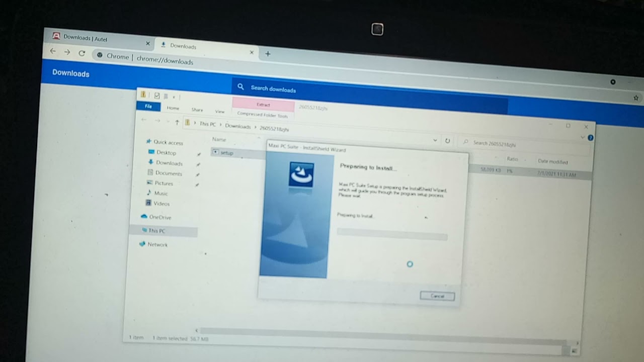Sort by the Name column header

tap(219, 139)
